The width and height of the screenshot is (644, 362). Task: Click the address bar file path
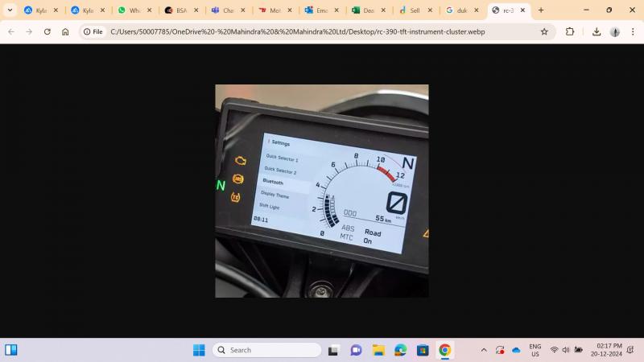tap(298, 31)
